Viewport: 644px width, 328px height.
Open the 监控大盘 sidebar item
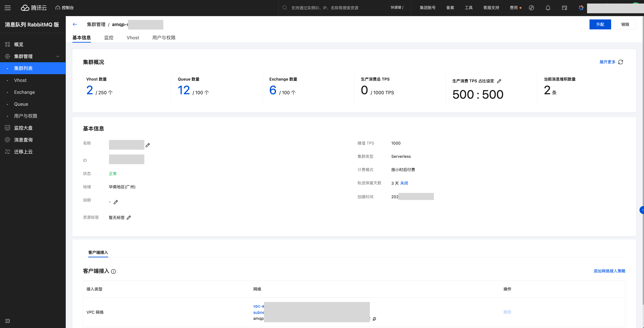tap(23, 128)
